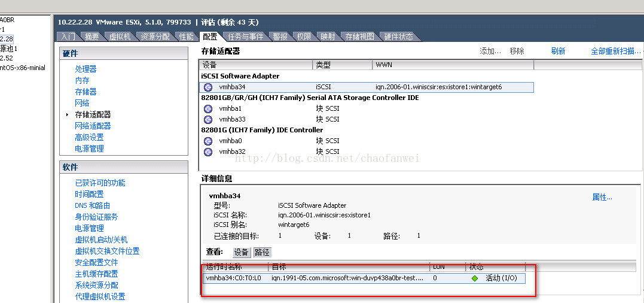Screen dimensions: 644x303
Task: Open 电源管理 under hardware section
Action: pos(89,149)
